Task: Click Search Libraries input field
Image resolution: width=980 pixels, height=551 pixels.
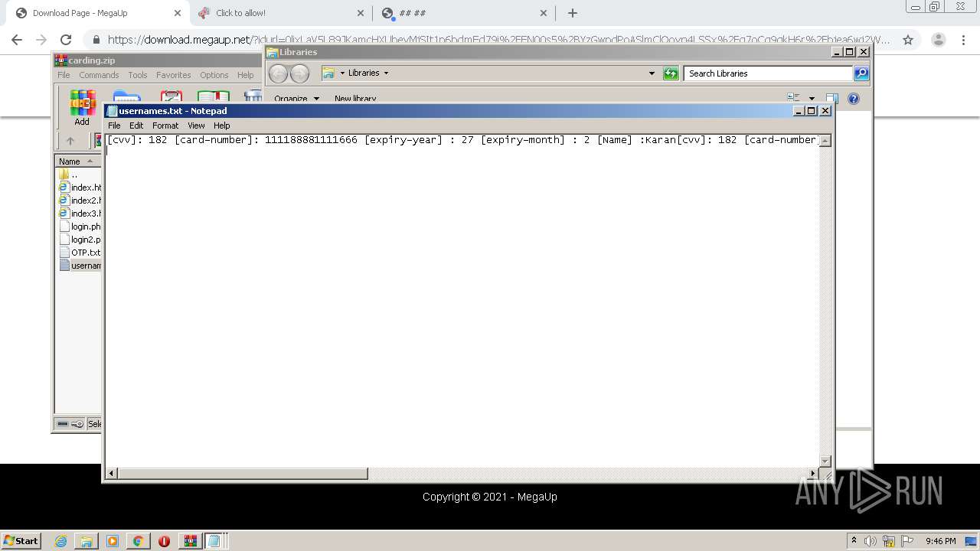Action: [x=768, y=73]
